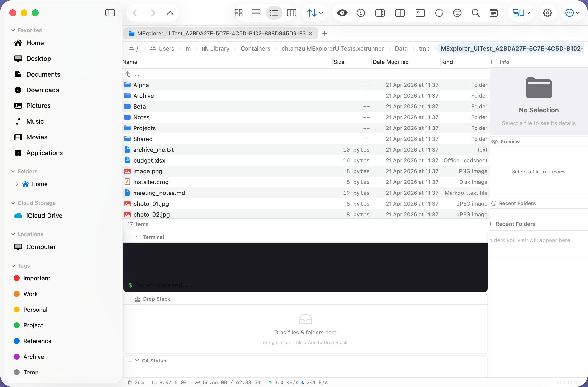Switch to icon grid view
Image resolution: width=588 pixels, height=387 pixels.
tap(239, 13)
